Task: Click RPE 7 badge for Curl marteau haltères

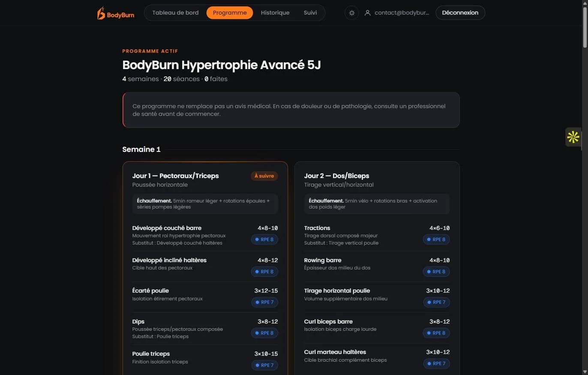Action: (436, 363)
